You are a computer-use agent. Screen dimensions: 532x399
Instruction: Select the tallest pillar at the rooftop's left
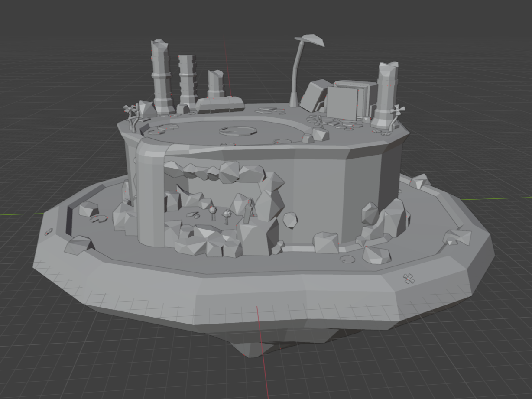click(162, 77)
